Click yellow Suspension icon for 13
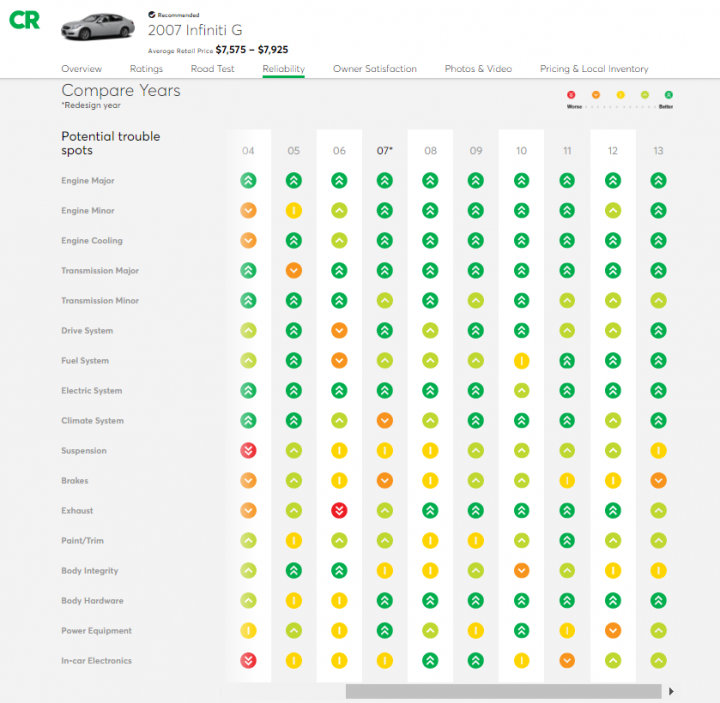Image resolution: width=720 pixels, height=703 pixels. coord(658,450)
